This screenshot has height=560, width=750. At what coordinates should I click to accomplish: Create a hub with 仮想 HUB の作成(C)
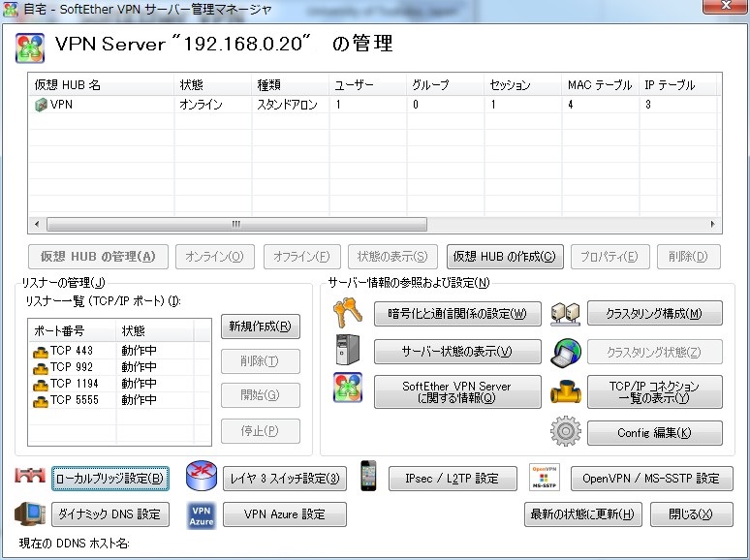coord(505,257)
